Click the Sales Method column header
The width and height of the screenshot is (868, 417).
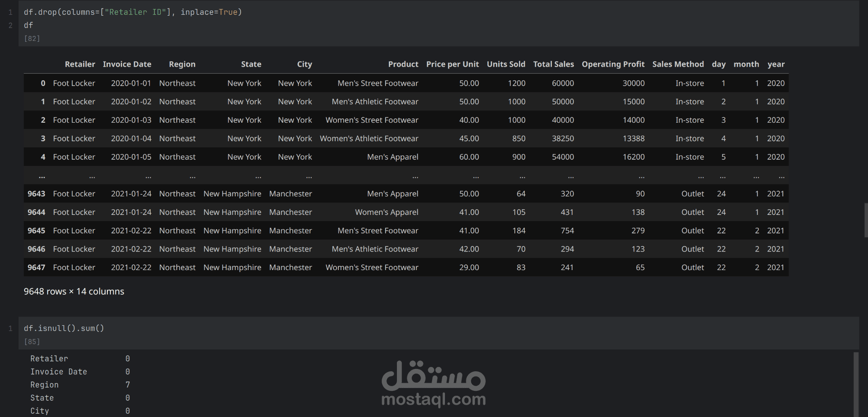(678, 64)
